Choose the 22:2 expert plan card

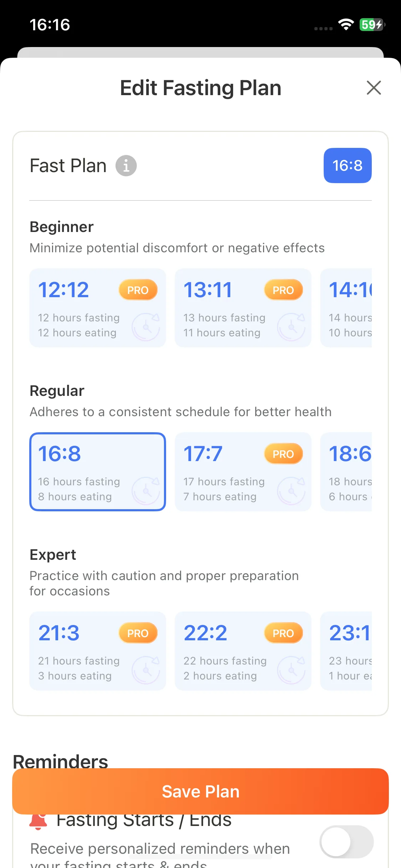[243, 651]
